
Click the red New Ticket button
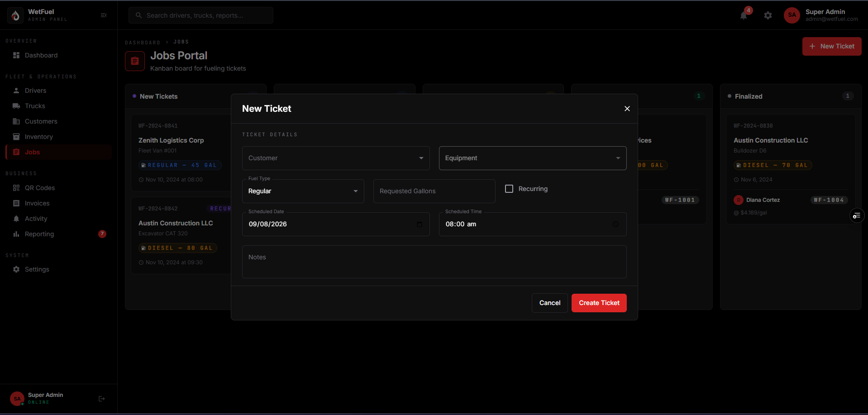pyautogui.click(x=832, y=46)
